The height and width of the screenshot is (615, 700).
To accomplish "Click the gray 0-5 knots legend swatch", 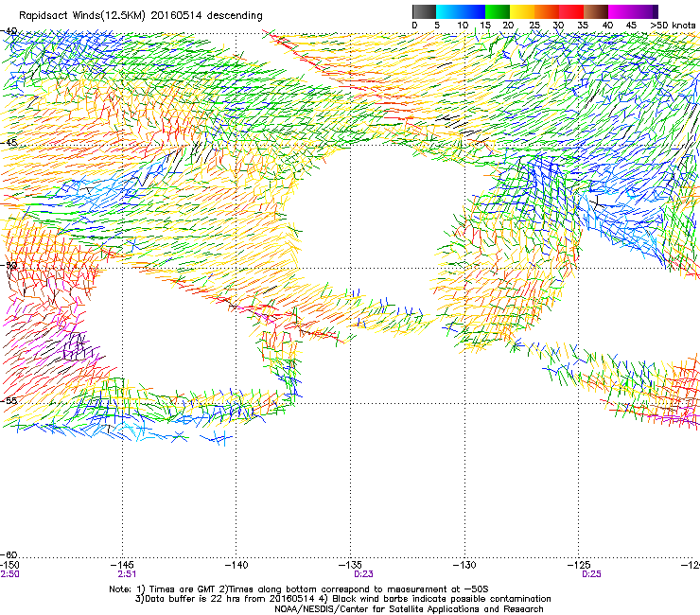I will [424, 11].
